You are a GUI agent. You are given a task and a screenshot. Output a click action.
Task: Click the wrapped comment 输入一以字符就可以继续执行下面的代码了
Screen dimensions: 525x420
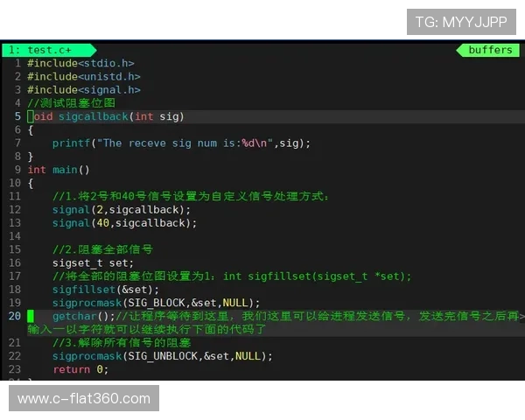pos(147,330)
